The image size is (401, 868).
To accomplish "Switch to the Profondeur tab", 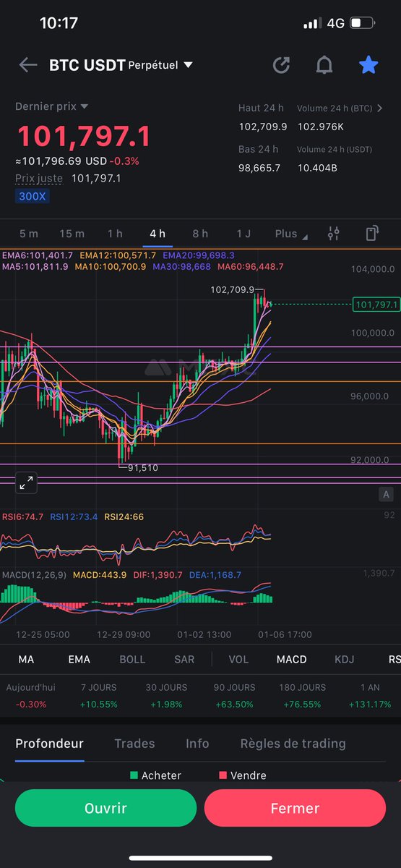I will click(49, 743).
